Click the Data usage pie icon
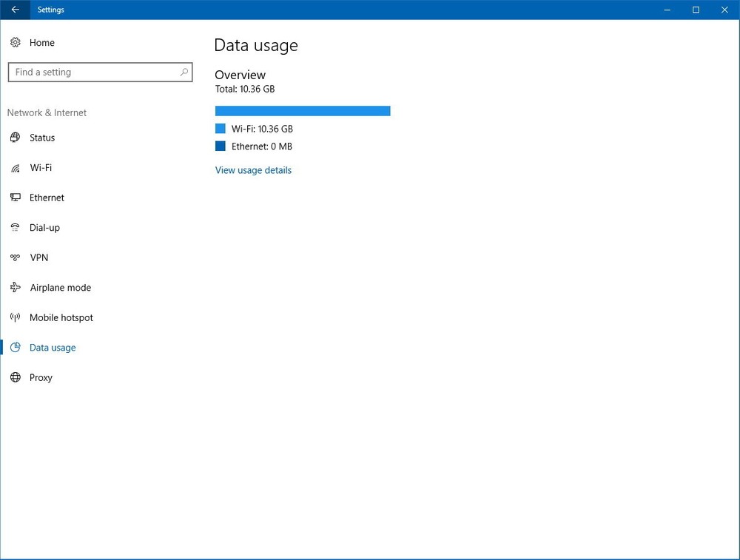Screen dimensions: 740x560 15,347
